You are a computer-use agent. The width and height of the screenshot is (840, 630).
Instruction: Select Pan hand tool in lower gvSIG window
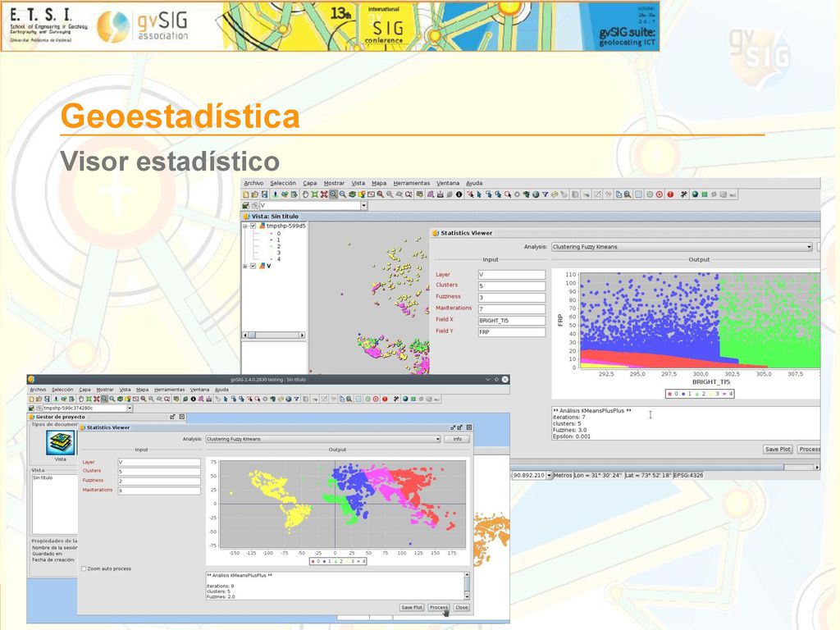tap(81, 399)
